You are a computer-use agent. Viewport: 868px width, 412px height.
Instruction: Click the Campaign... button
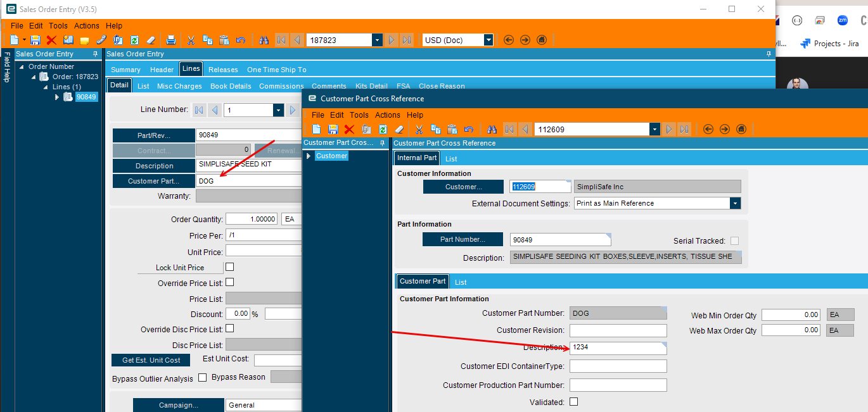pyautogui.click(x=179, y=405)
